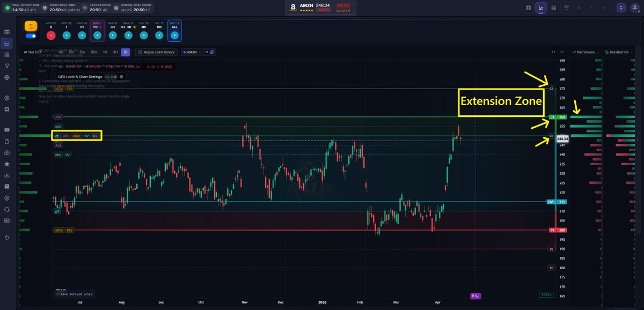This screenshot has width=644, height=310.
Task: Open GEX Level & Chart Settings gear
Action: coord(121,77)
